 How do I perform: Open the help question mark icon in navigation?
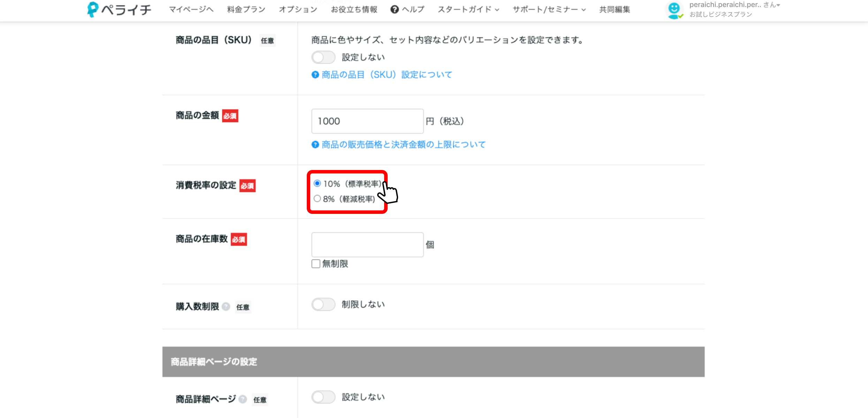(x=394, y=9)
